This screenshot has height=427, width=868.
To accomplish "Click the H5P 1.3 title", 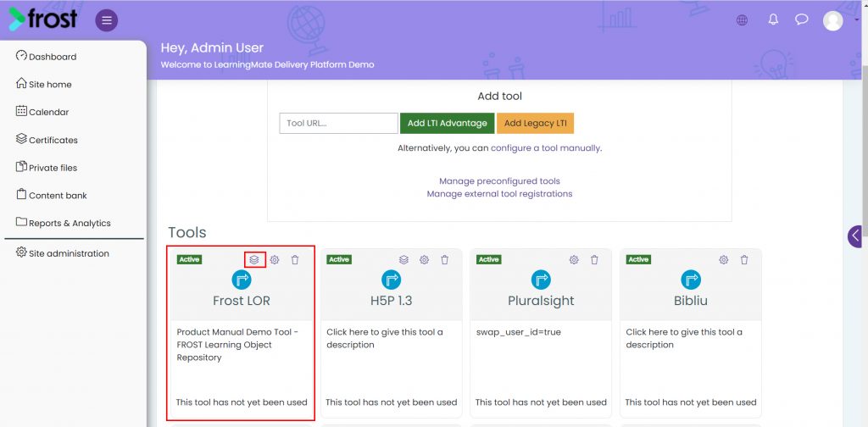I will click(392, 301).
